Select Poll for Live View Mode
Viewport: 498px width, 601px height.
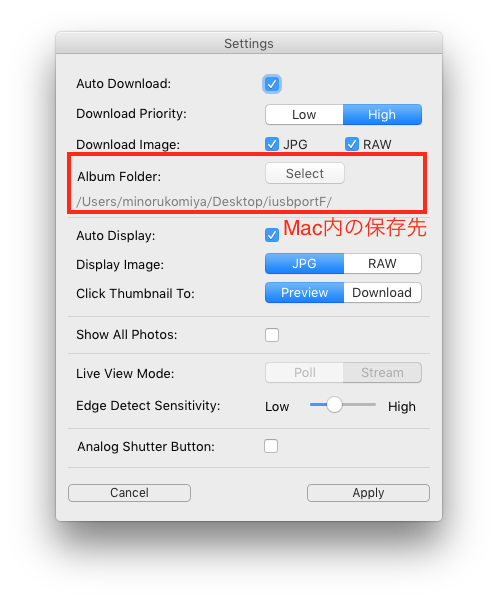(x=304, y=373)
